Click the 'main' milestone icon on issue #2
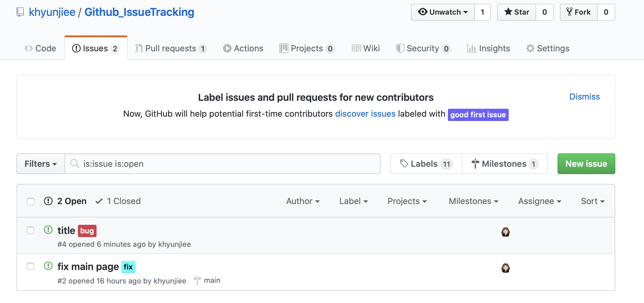 [198, 280]
